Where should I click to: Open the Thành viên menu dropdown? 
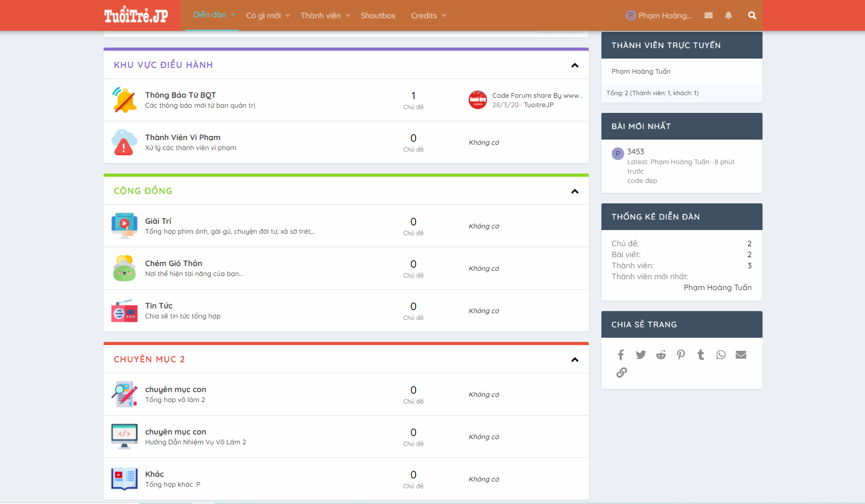tap(348, 16)
